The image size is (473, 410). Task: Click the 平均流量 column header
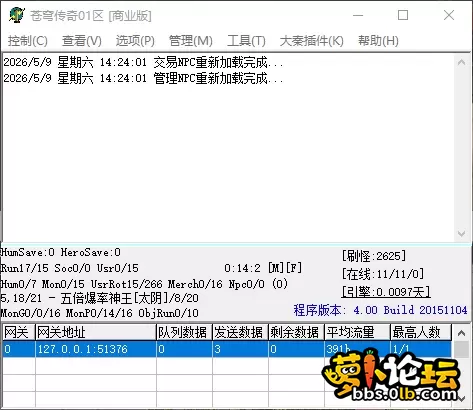point(357,332)
